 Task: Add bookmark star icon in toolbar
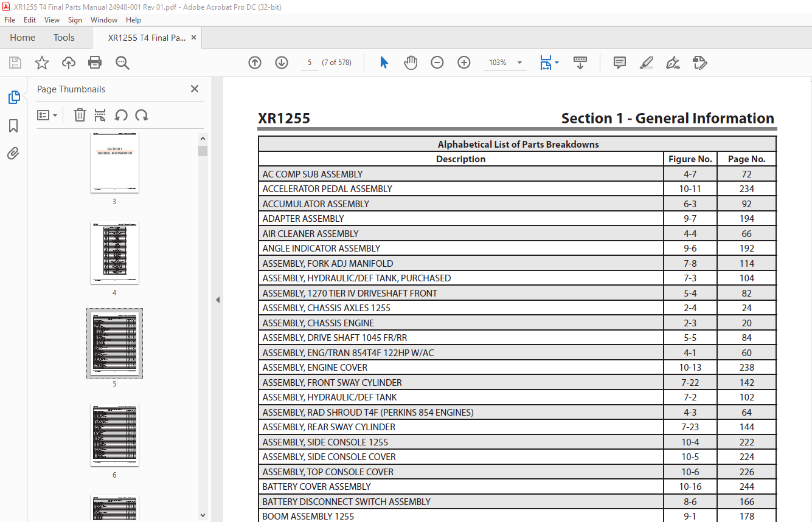tap(42, 63)
